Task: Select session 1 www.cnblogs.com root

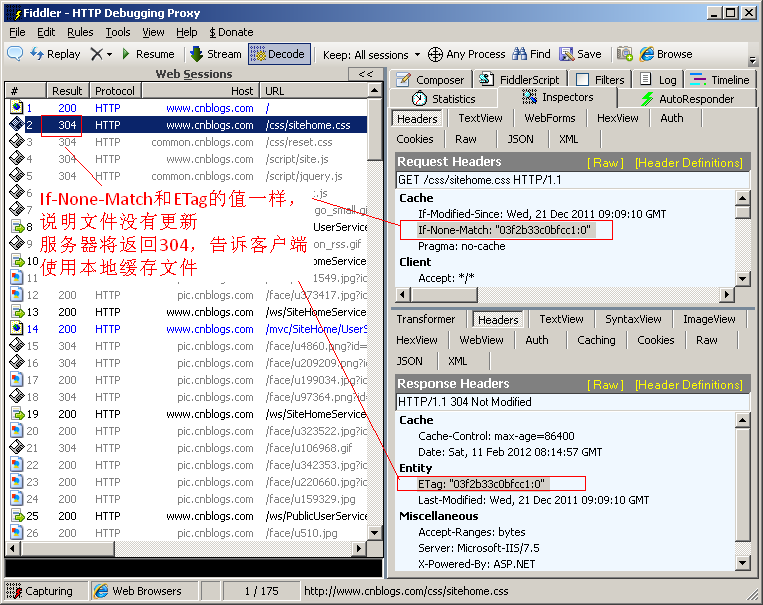Action: 188,108
